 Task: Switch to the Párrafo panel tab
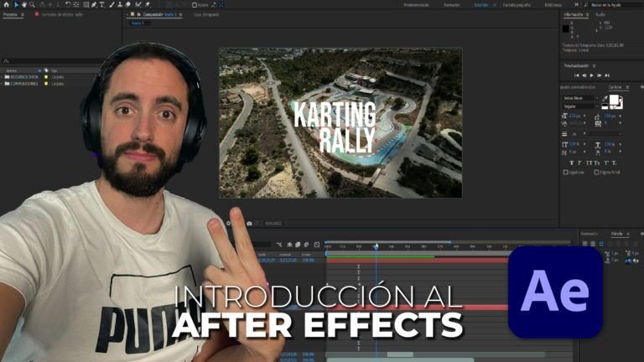pyautogui.click(x=617, y=234)
